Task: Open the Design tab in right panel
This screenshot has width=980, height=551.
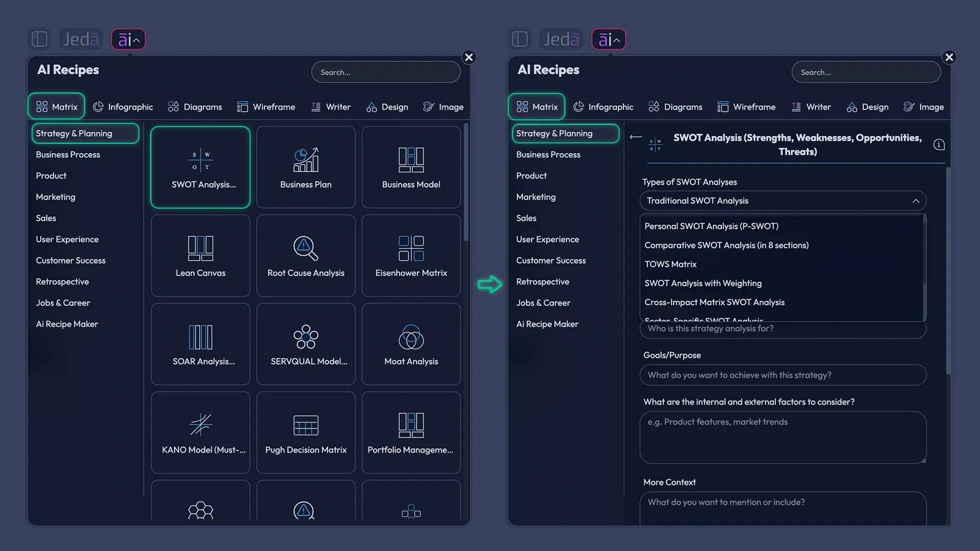Action: coord(868,107)
